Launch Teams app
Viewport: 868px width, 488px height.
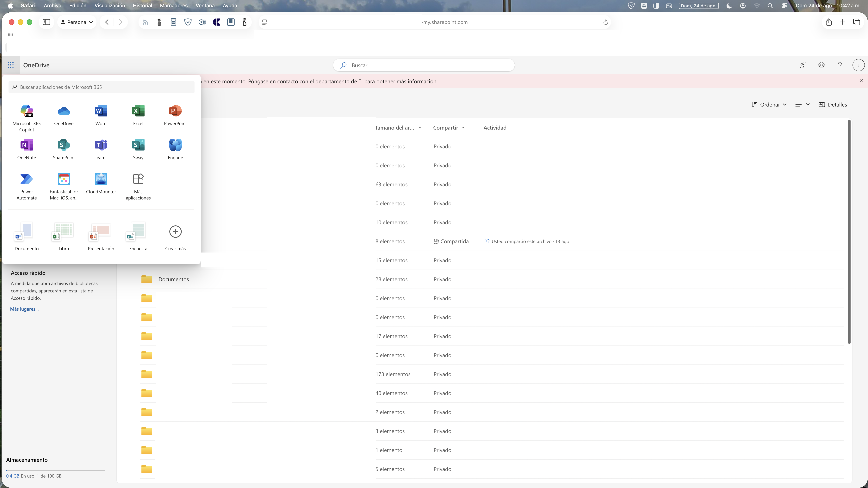coord(101,149)
